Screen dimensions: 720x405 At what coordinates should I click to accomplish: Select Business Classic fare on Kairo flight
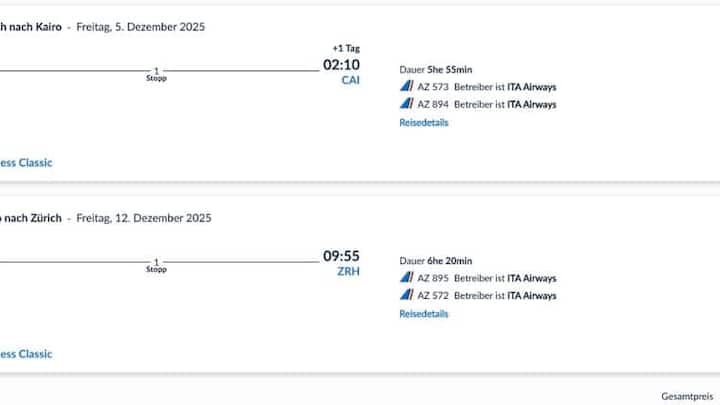pos(26,162)
